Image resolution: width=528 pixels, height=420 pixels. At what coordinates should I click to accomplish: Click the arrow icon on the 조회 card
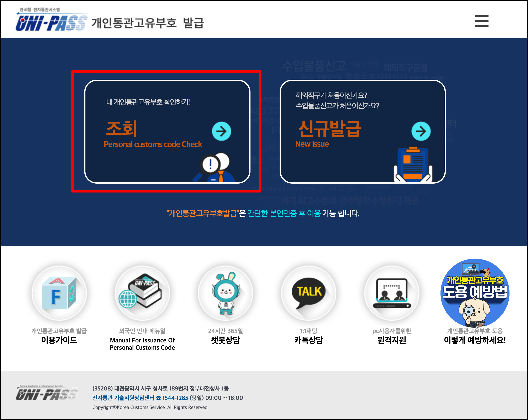[x=221, y=131]
